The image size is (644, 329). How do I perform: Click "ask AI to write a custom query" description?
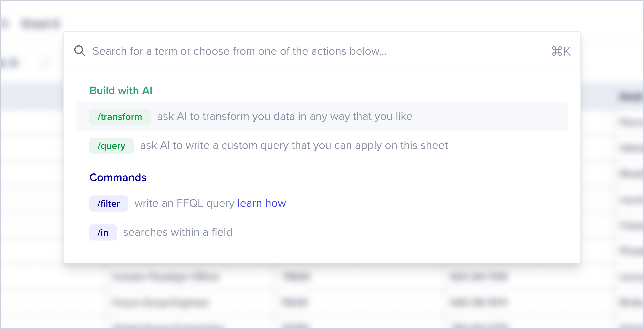(x=294, y=145)
